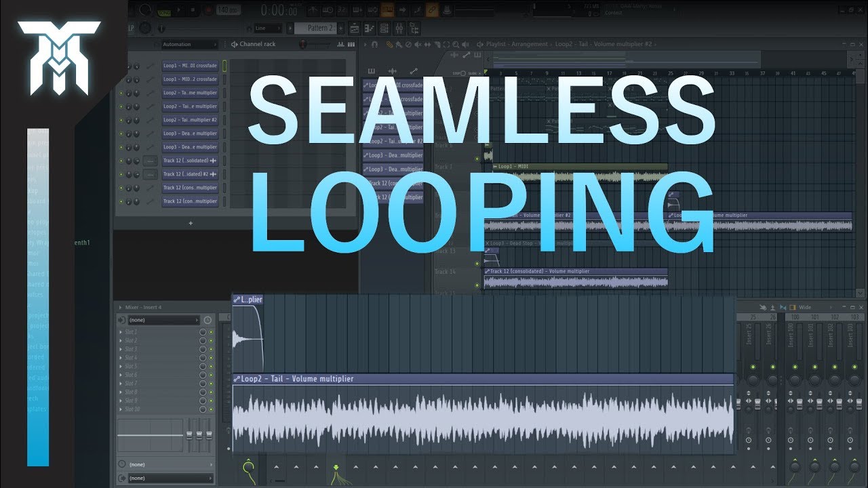Image resolution: width=868 pixels, height=488 pixels.
Task: Expand mixer effect Slot 10 arrow
Action: click(121, 409)
